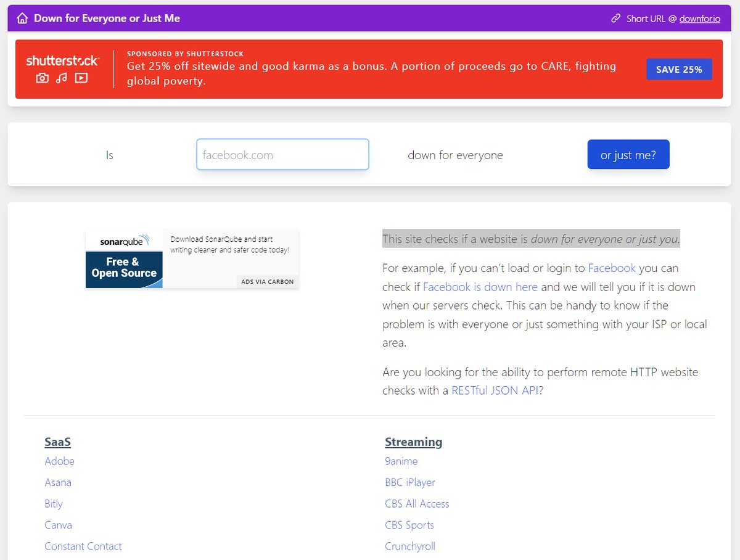Open the Crunchyroll status link
Screen dimensions: 740x560
(x=410, y=546)
